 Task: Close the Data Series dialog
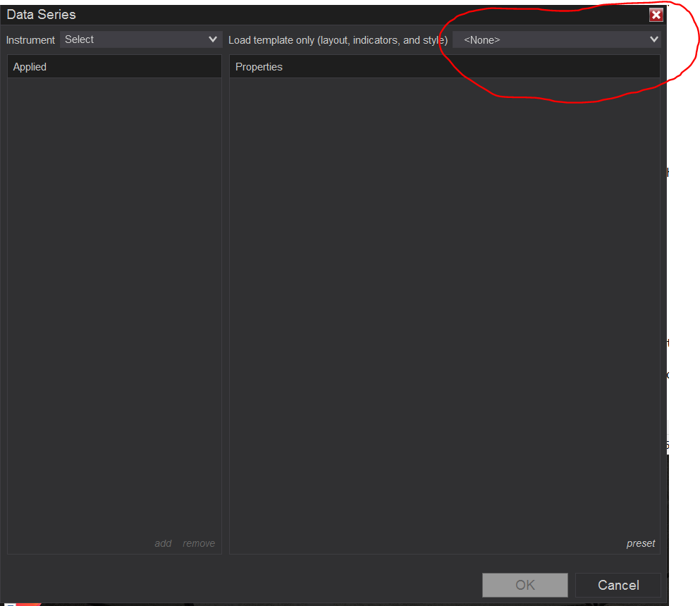656,16
